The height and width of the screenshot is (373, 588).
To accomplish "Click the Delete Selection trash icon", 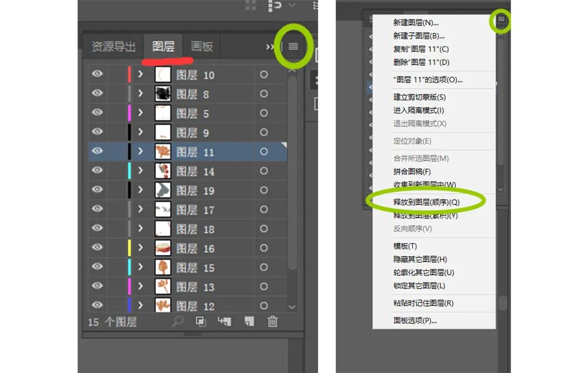I will (272, 322).
